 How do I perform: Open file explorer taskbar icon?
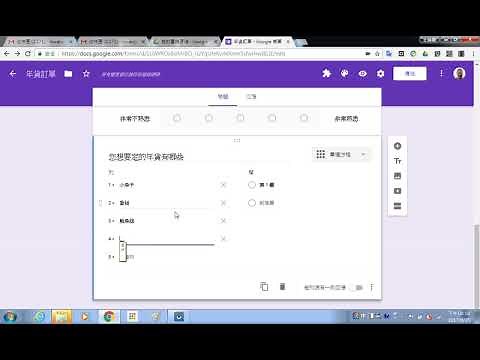pyautogui.click(x=61, y=316)
